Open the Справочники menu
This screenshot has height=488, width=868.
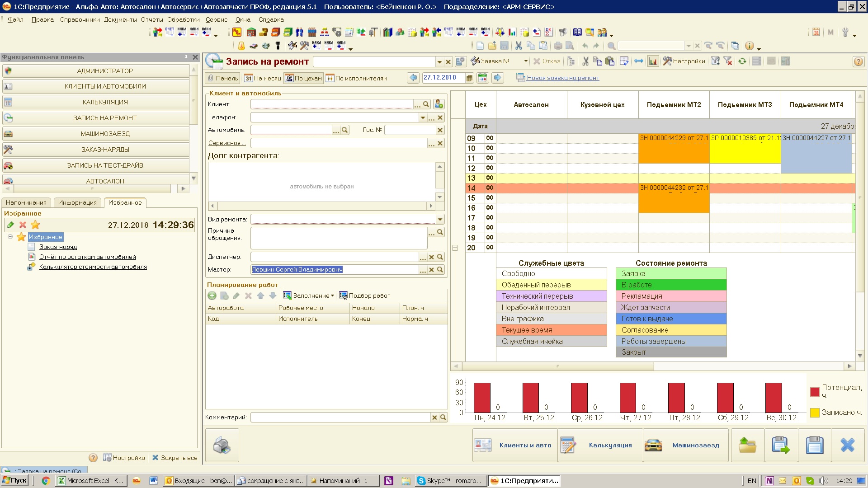[x=80, y=19]
